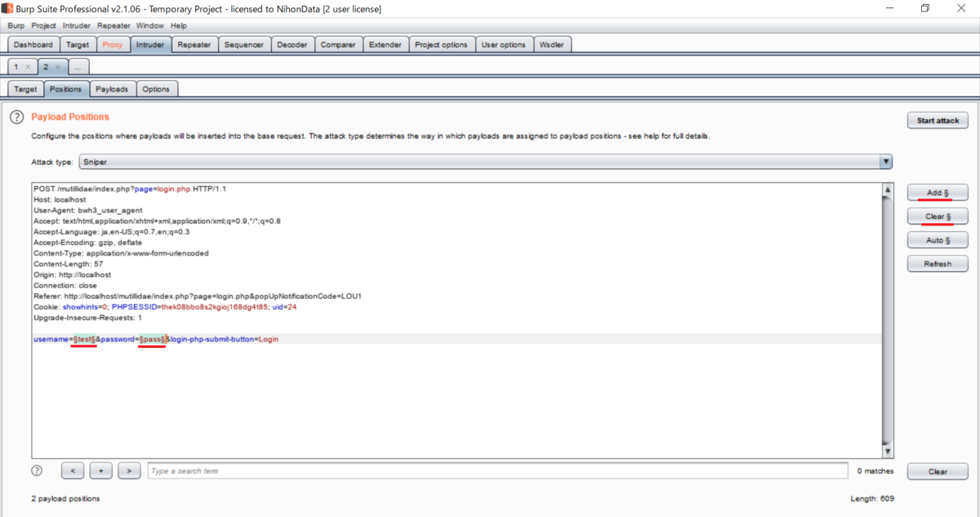Click the PHPSESSID cookie value
Image resolution: width=980 pixels, height=517 pixels.
point(215,307)
